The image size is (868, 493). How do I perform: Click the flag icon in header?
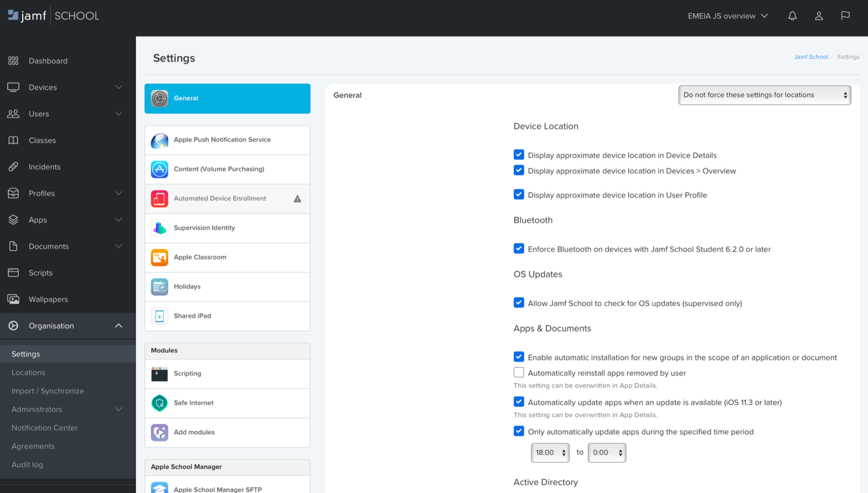click(845, 16)
